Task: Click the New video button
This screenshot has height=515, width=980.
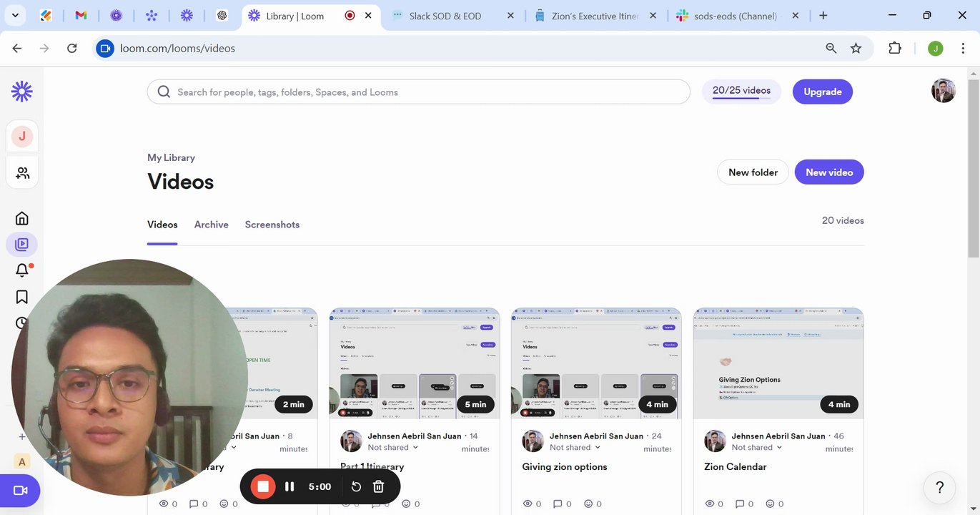Action: (829, 172)
